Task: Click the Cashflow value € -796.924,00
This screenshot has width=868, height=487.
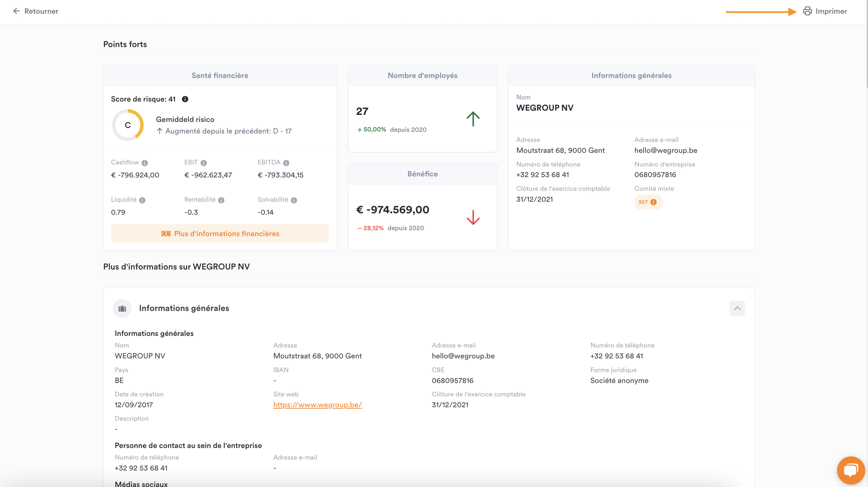Action: (135, 175)
